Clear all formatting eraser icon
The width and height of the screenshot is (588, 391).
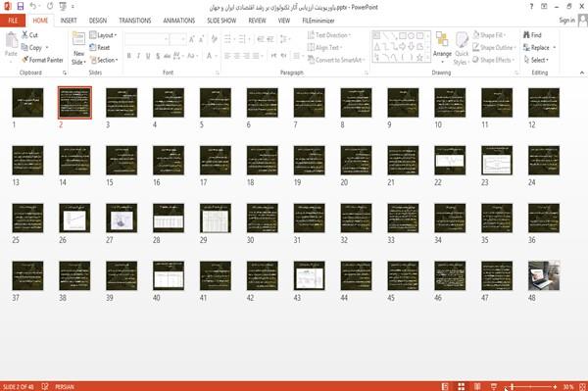[x=214, y=38]
